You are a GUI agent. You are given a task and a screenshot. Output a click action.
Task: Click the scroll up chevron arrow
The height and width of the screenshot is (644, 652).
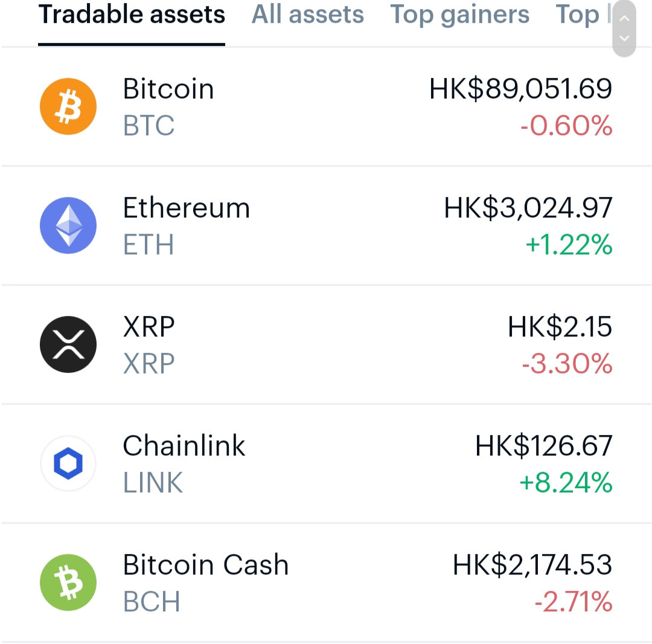tap(624, 19)
